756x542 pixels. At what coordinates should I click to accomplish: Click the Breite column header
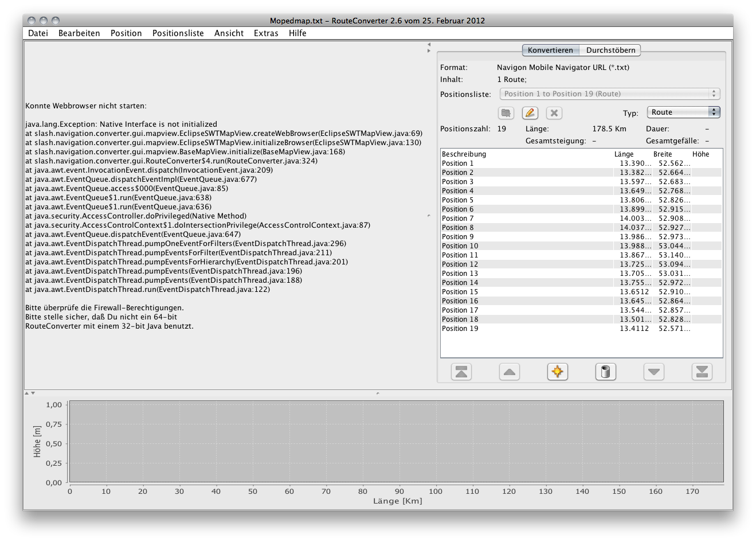click(663, 154)
